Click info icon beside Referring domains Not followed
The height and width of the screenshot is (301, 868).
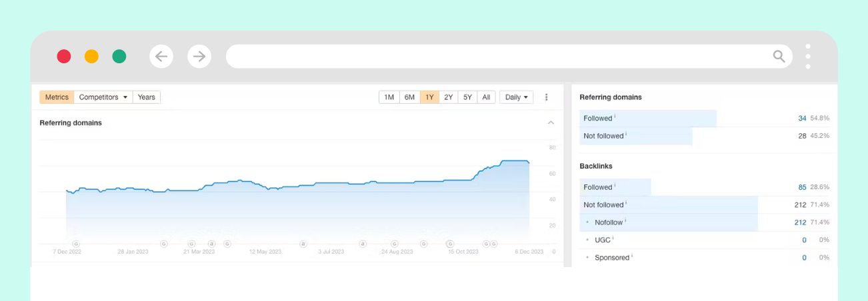pyautogui.click(x=627, y=134)
